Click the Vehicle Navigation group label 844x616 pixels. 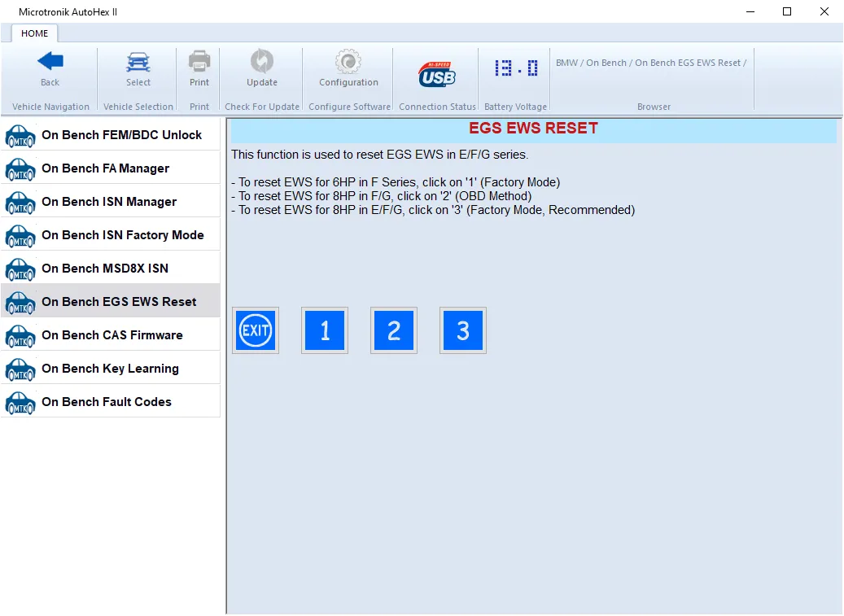[50, 107]
